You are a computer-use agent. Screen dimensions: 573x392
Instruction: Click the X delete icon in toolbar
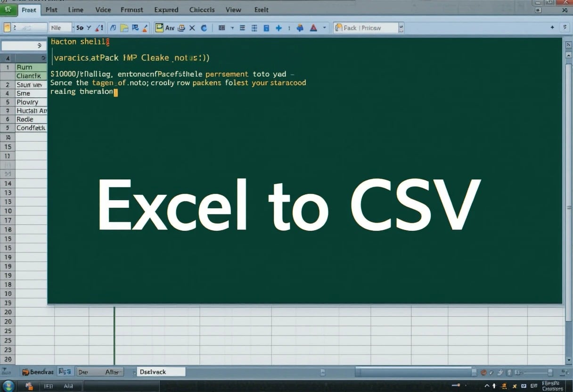pos(192,28)
